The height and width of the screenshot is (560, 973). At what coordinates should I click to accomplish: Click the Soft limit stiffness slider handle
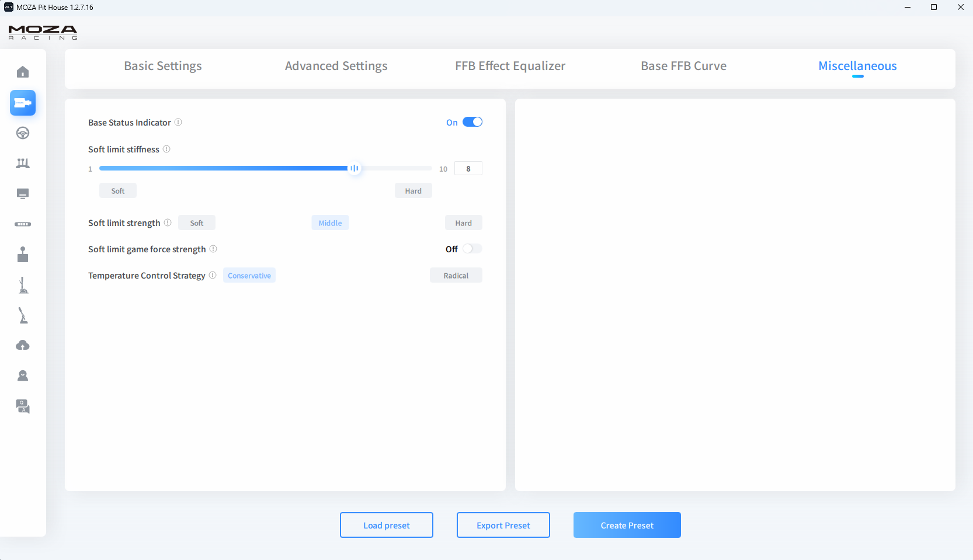coord(354,168)
